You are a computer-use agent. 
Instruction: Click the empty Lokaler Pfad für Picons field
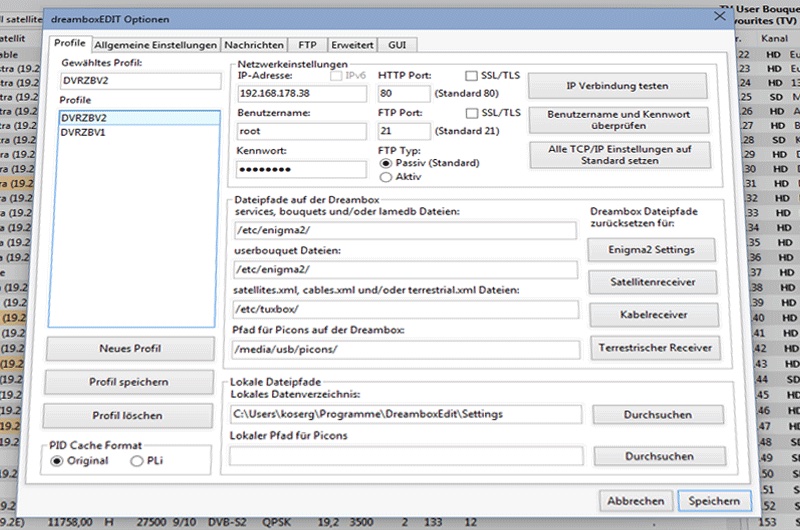[406, 456]
